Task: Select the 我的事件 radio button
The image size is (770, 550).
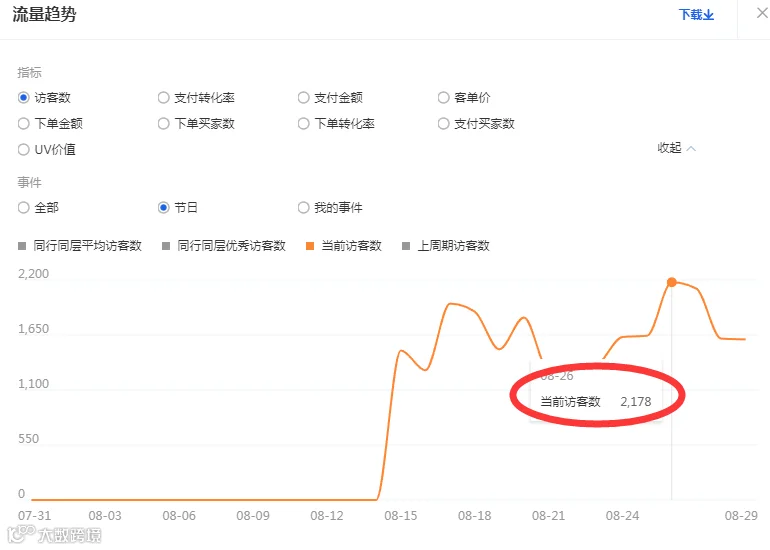Action: click(x=303, y=207)
